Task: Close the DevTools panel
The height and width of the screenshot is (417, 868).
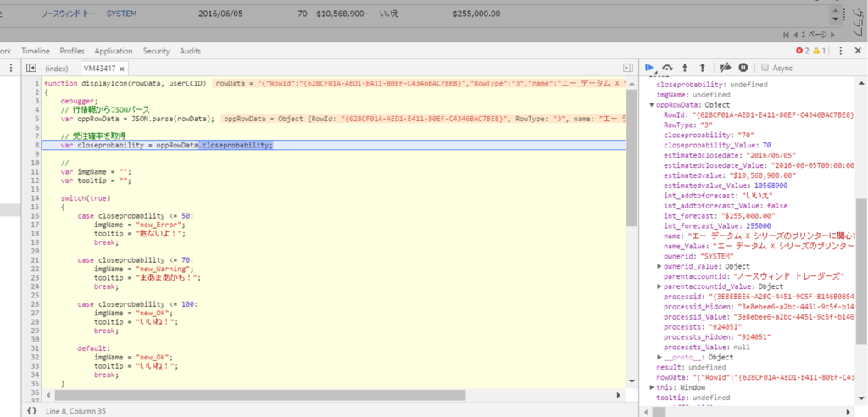Action: 858,51
